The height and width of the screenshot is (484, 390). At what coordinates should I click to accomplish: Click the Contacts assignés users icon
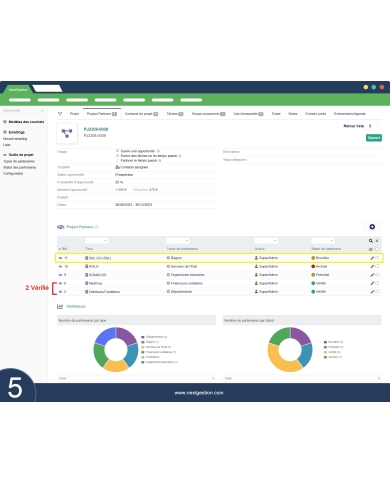[x=117, y=167]
